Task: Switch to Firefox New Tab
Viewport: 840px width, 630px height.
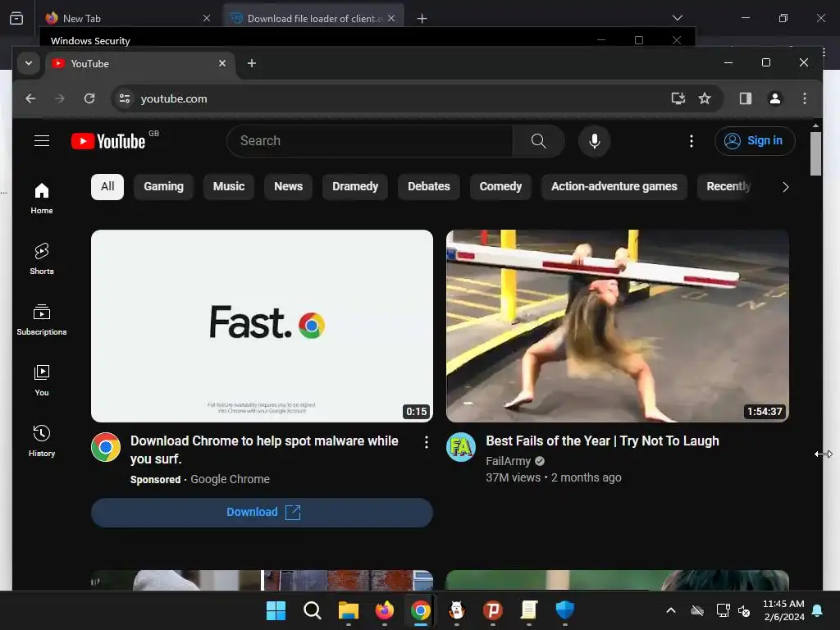Action: (x=127, y=18)
